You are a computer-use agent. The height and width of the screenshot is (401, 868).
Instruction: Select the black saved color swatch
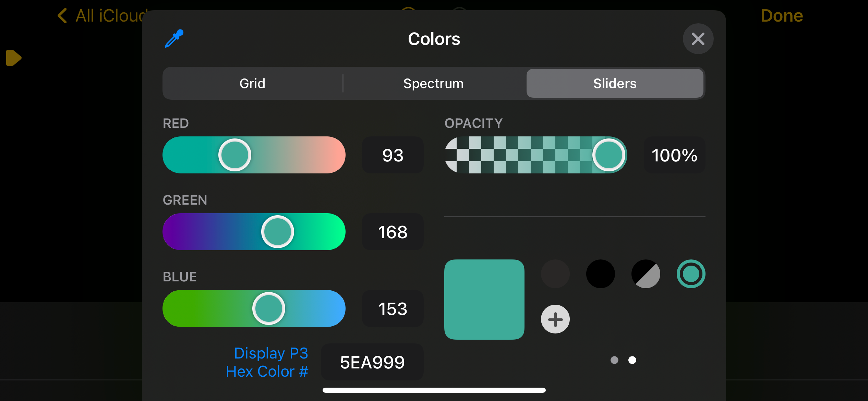tap(600, 274)
